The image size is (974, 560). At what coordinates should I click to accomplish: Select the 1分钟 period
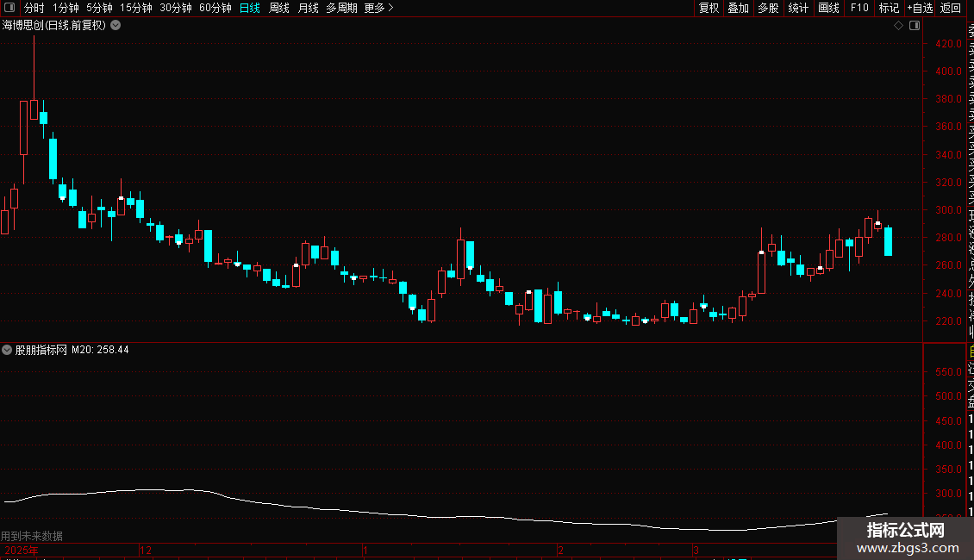point(66,8)
